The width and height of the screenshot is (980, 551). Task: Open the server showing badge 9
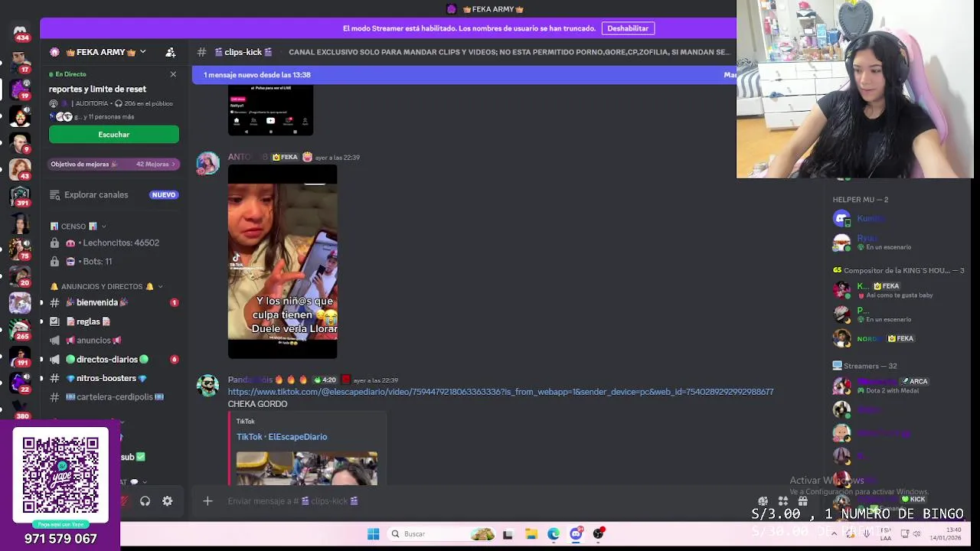[20, 143]
